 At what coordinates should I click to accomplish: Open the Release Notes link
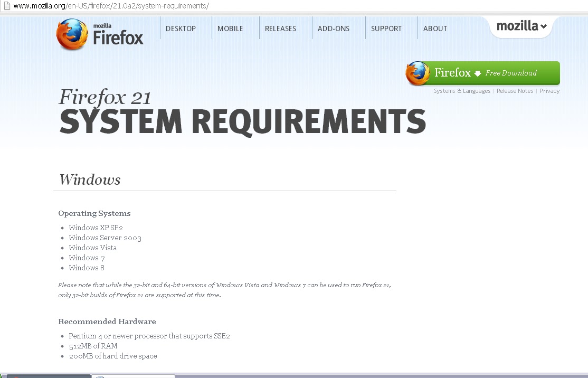(x=515, y=91)
